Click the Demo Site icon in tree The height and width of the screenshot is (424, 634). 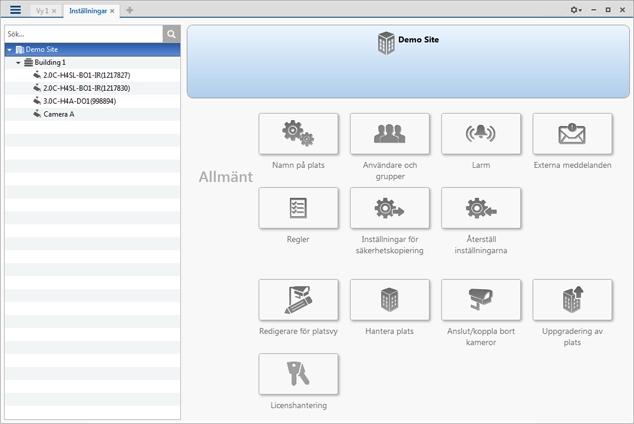[20, 49]
